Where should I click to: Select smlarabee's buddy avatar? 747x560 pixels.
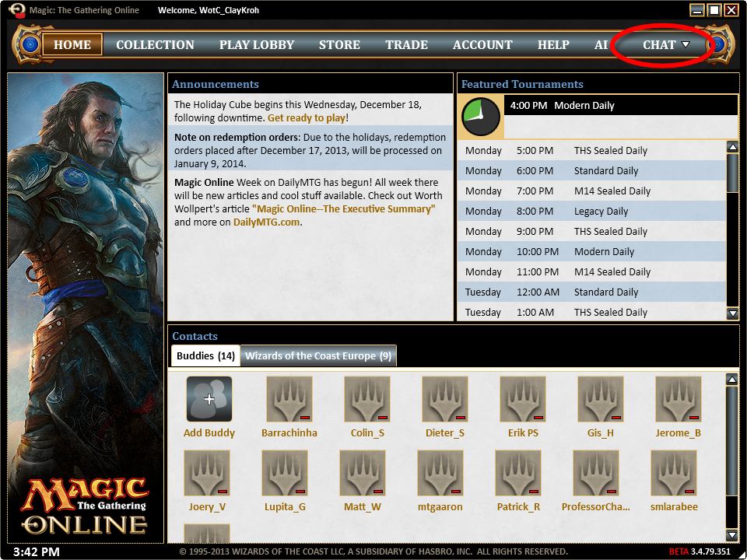pos(674,473)
